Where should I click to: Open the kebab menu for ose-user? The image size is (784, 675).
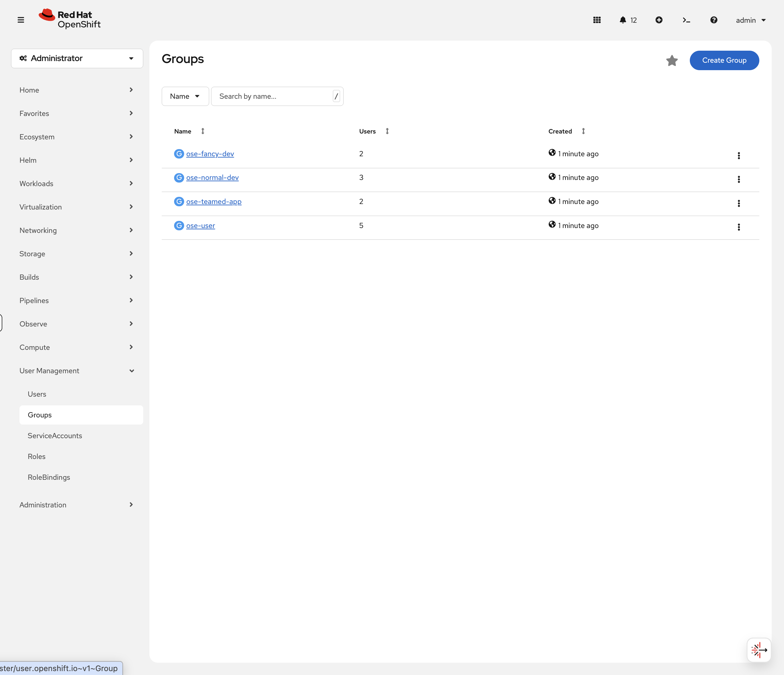tap(739, 227)
